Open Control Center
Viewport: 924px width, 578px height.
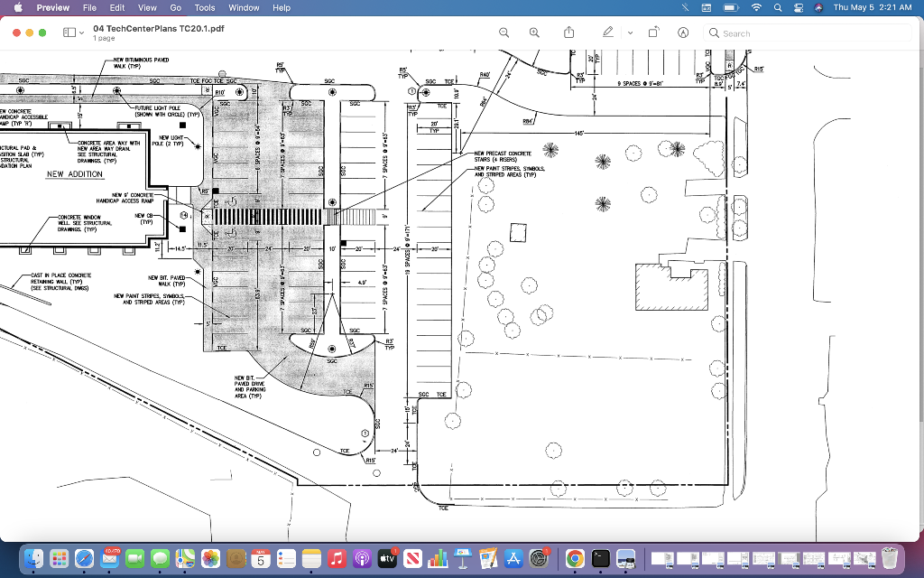799,7
